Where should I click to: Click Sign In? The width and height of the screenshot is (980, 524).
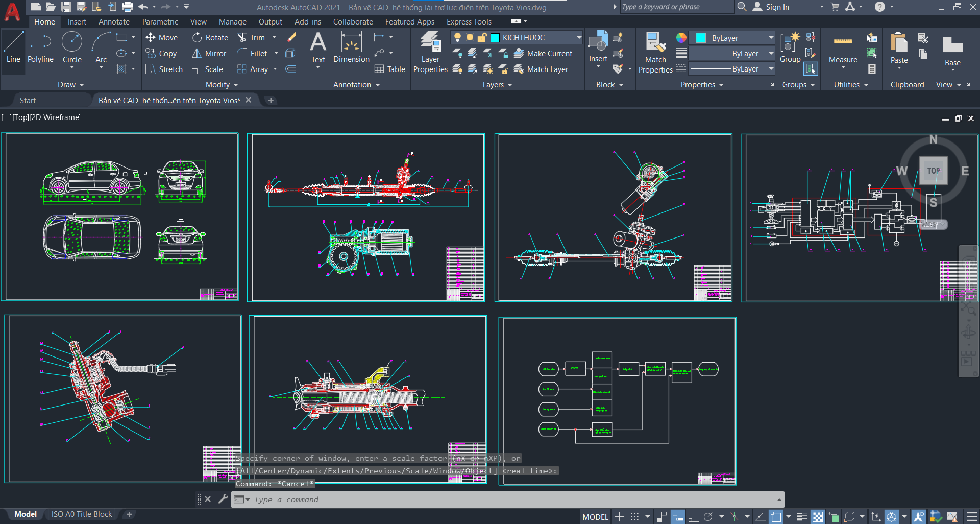coord(771,7)
